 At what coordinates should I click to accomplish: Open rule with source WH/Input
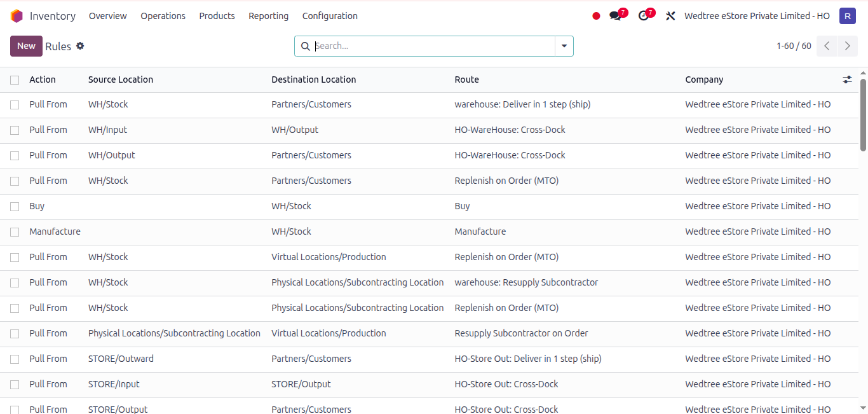(107, 130)
